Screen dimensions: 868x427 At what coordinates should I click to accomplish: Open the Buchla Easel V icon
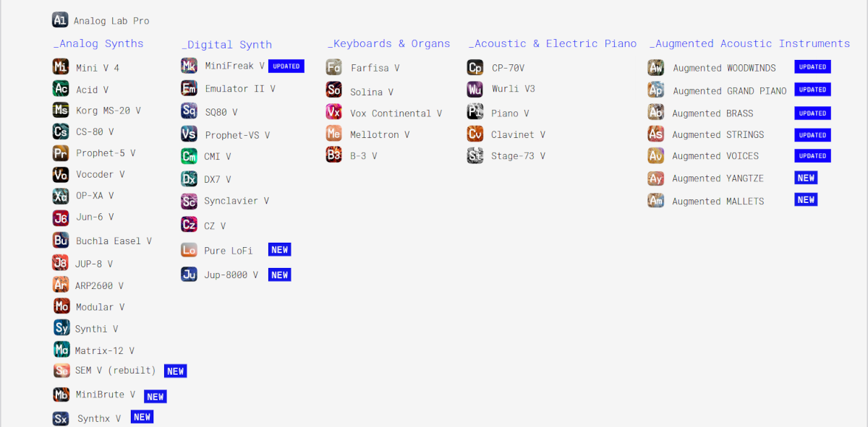[x=61, y=241]
